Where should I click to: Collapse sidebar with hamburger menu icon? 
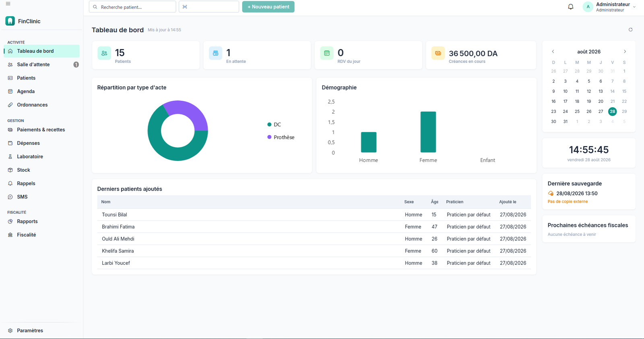[x=8, y=4]
